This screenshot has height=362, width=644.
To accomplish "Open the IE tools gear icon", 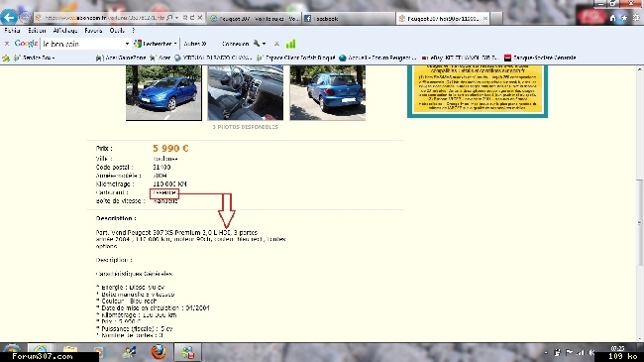I will pos(636,18).
